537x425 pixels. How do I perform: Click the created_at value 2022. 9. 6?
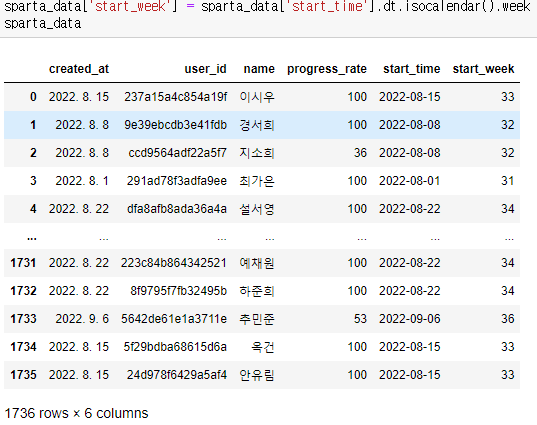tap(82, 319)
